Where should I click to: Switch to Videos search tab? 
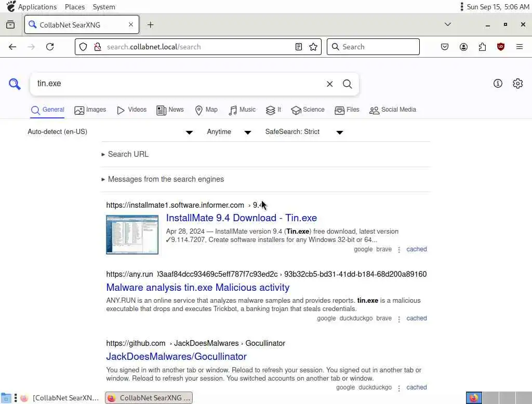click(x=131, y=110)
